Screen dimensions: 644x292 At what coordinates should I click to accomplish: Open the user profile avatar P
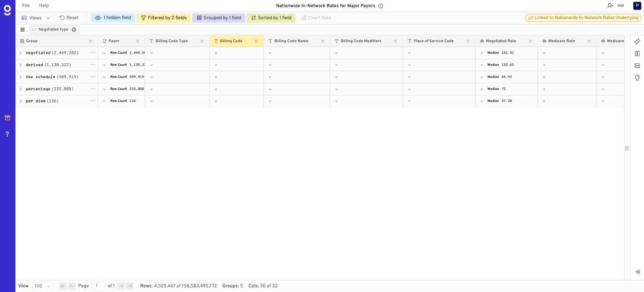[x=637, y=6]
